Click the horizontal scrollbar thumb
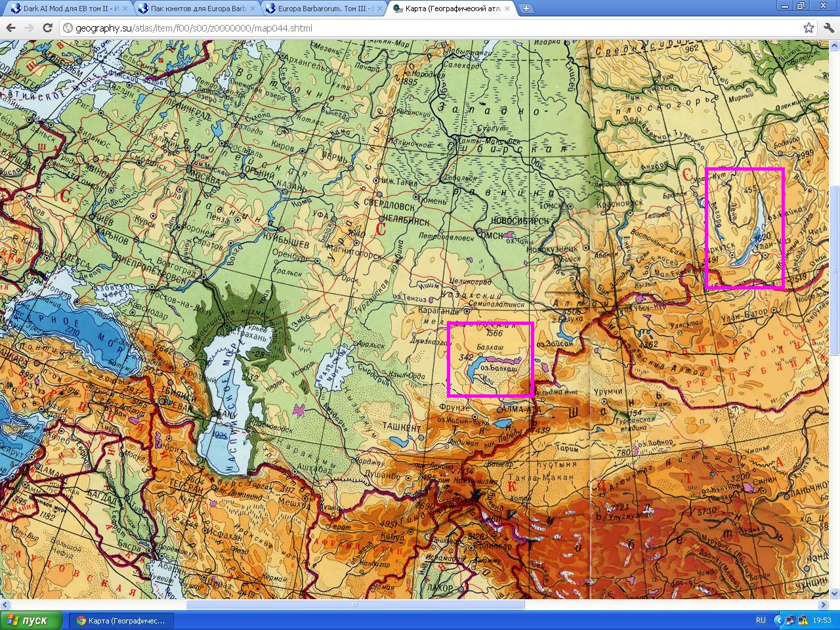The image size is (840, 630). (x=355, y=604)
